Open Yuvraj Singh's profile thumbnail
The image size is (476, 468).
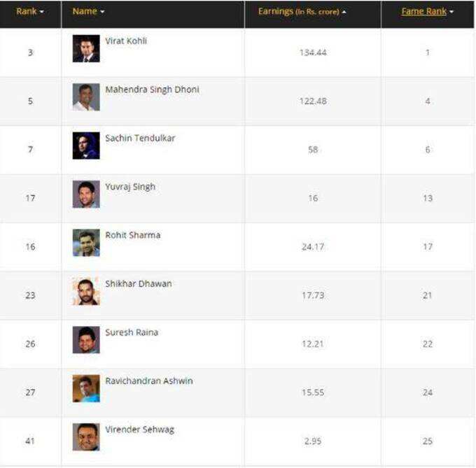pyautogui.click(x=86, y=194)
